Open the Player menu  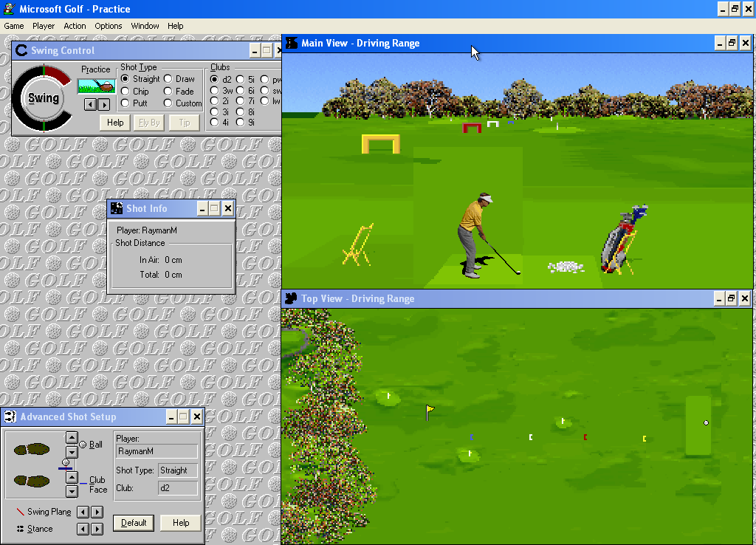pos(44,26)
